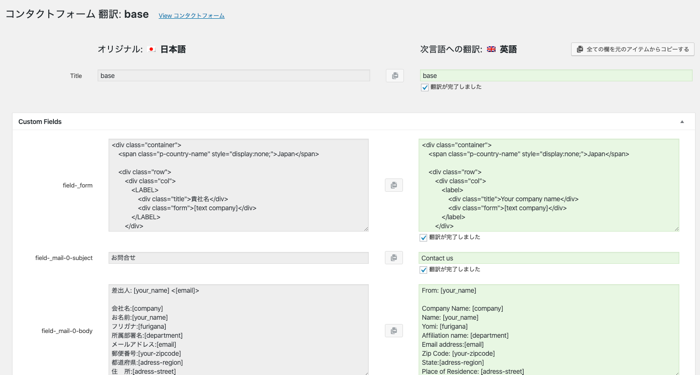Toggle translation complete checkbox under Contact us
Viewport: 700px width, 375px height.
tap(423, 270)
